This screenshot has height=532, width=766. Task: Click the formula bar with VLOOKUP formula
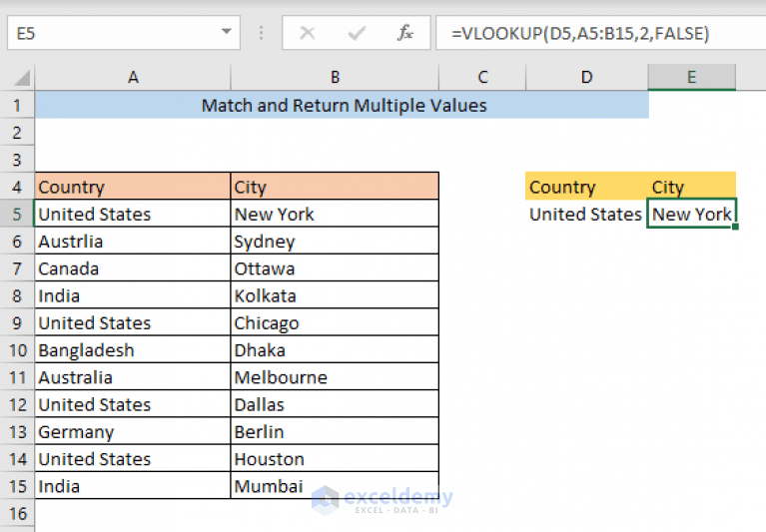click(x=600, y=33)
